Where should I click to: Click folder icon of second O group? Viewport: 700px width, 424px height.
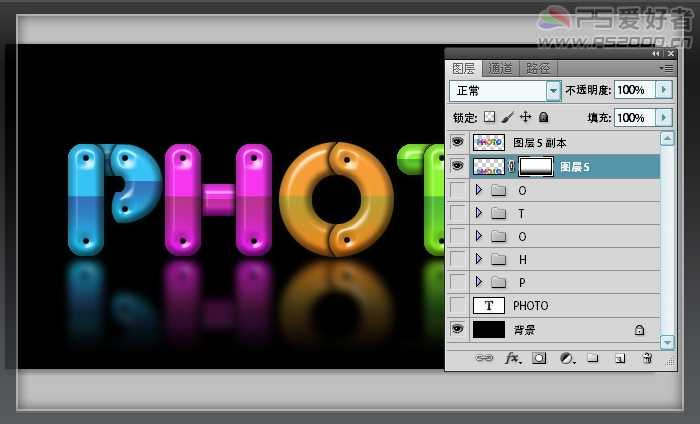[499, 237]
